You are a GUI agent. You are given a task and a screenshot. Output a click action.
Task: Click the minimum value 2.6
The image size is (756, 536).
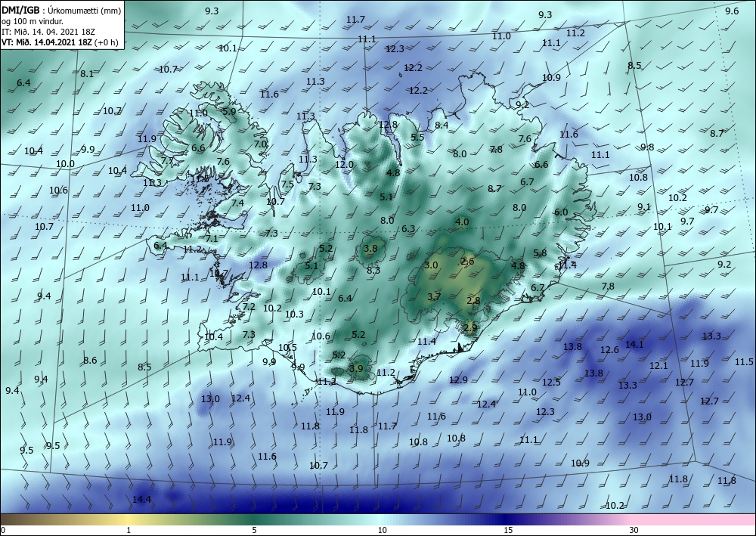(467, 262)
